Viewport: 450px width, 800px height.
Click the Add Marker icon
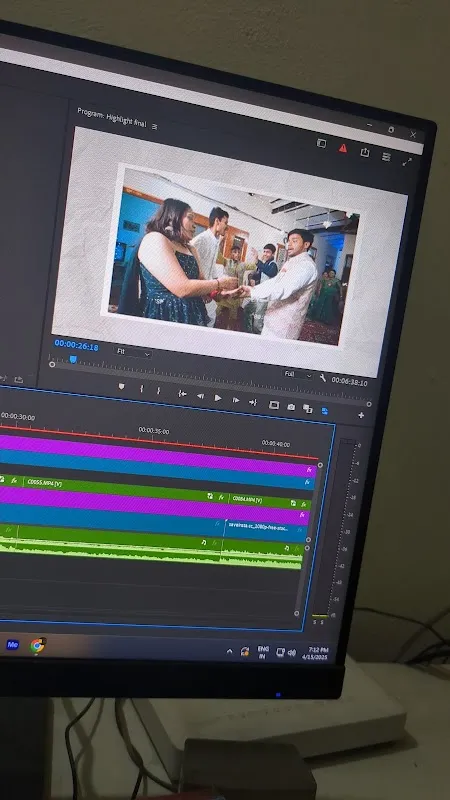point(121,387)
